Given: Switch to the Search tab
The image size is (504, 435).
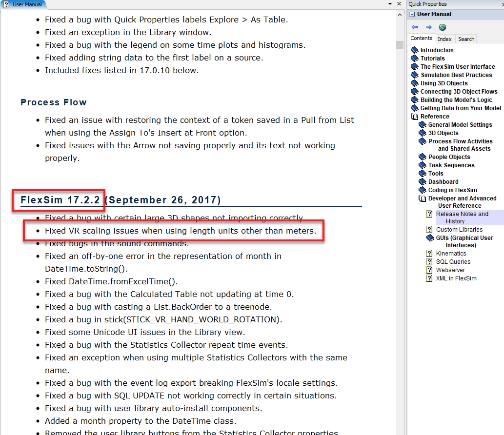Looking at the screenshot, I should point(466,39).
